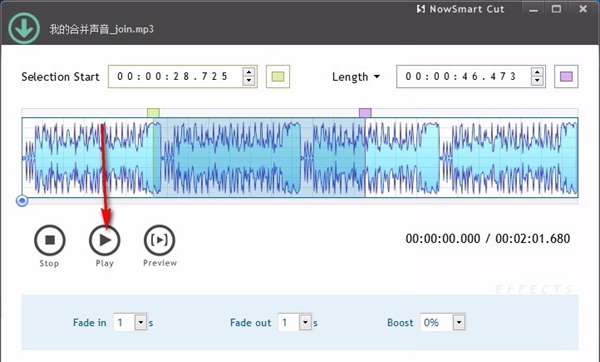600x362 pixels.
Task: Select the purple end marker on waveform
Action: (365, 113)
